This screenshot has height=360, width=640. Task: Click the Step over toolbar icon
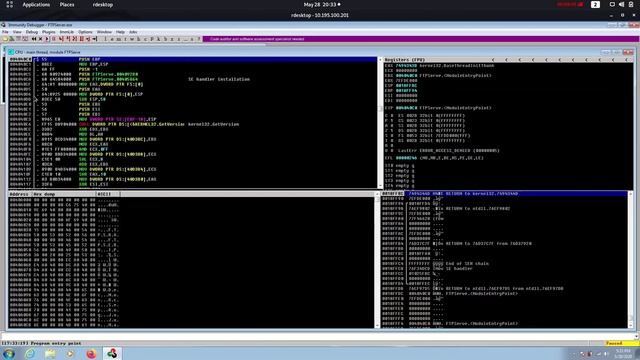tap(68, 39)
